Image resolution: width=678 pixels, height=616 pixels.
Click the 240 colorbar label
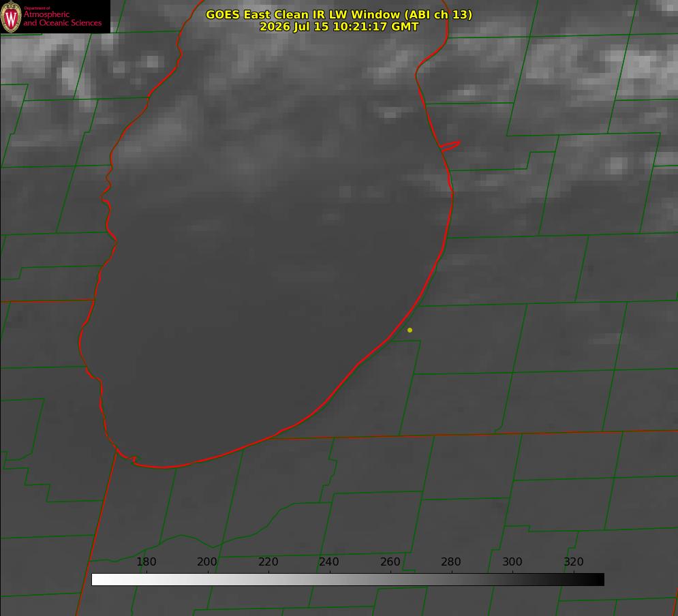click(x=329, y=561)
